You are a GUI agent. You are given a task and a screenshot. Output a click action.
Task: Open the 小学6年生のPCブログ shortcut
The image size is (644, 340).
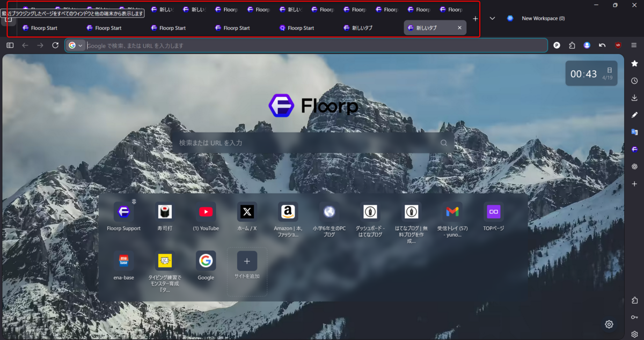click(330, 219)
